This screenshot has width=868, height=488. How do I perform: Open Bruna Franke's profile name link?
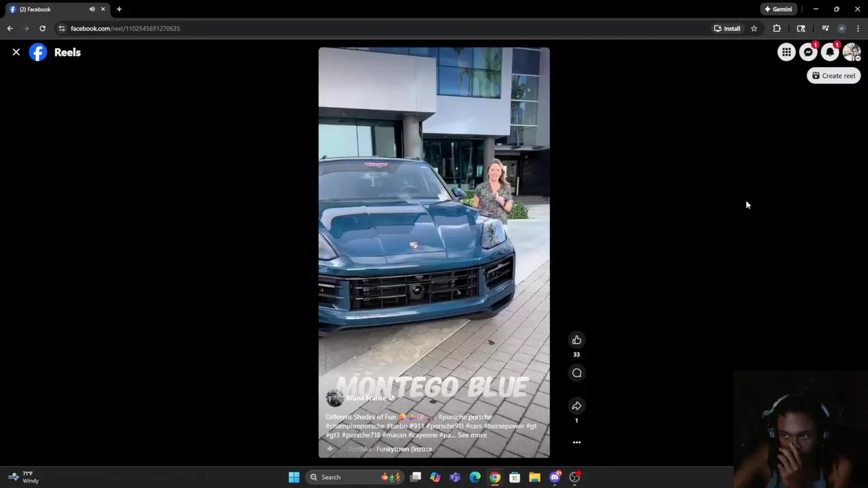(x=366, y=399)
